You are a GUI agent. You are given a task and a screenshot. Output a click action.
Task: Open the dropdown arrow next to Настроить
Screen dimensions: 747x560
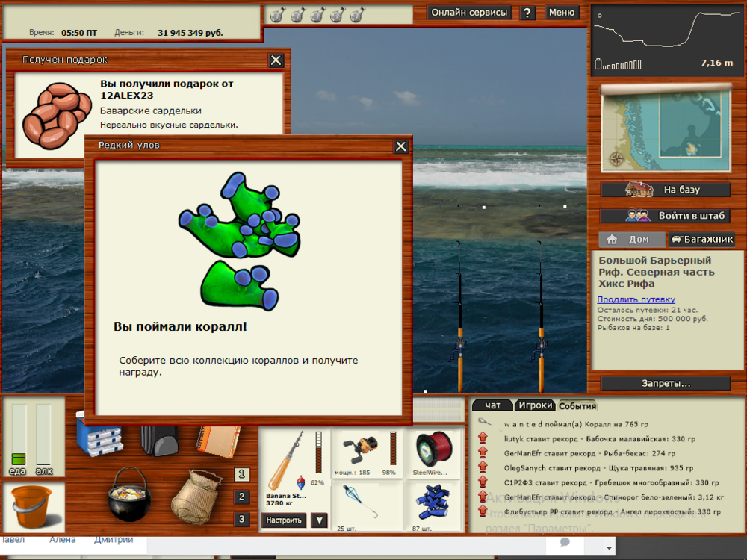click(319, 520)
